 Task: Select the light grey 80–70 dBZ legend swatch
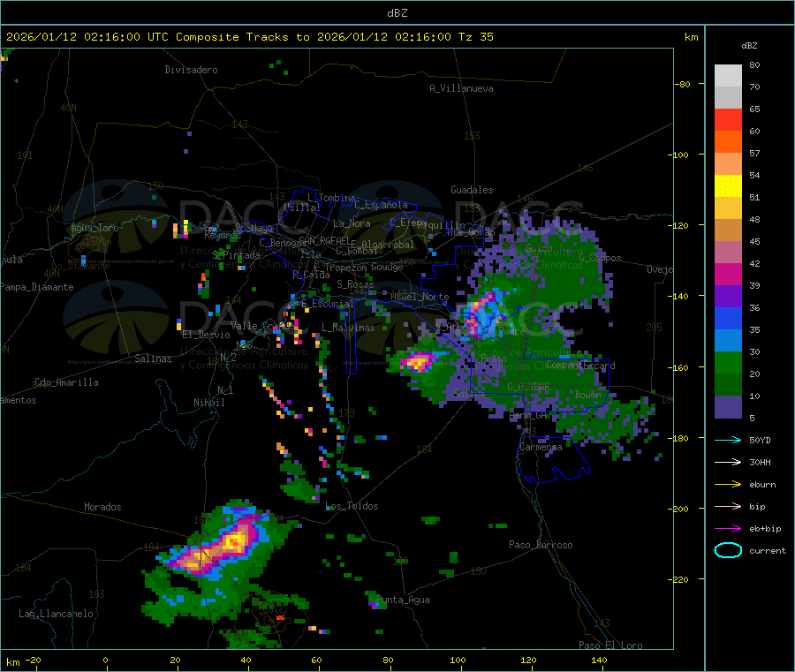[x=728, y=76]
